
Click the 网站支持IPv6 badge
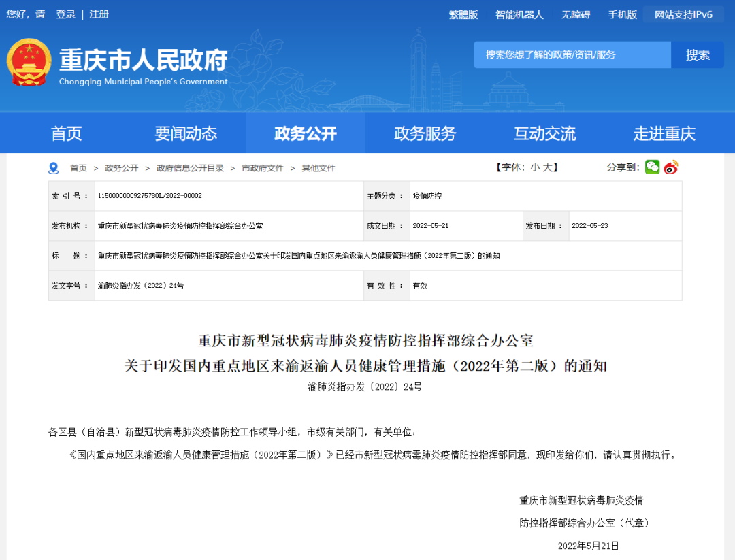point(683,14)
